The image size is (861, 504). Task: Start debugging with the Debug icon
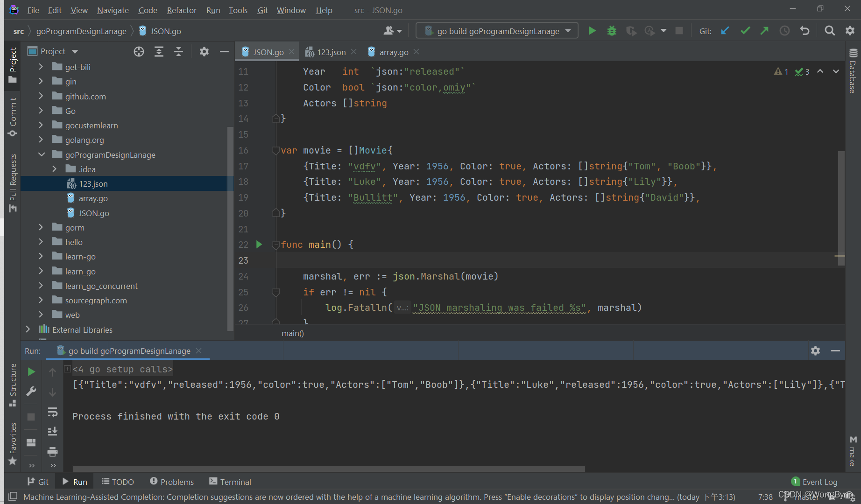click(x=612, y=30)
